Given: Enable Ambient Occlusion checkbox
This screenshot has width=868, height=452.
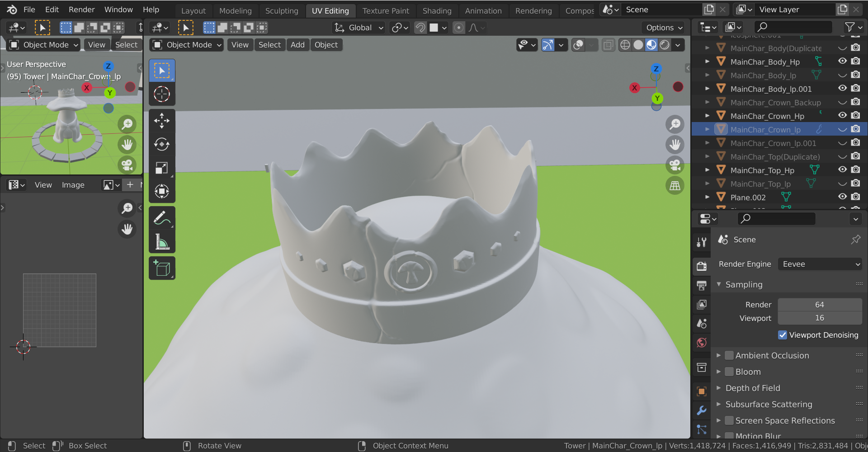Looking at the screenshot, I should (x=729, y=355).
